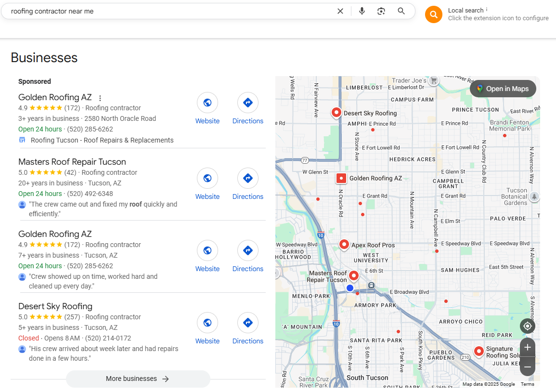Screen dimensions: 556x392
Task: Open the map Terms link
Action: tap(527, 384)
